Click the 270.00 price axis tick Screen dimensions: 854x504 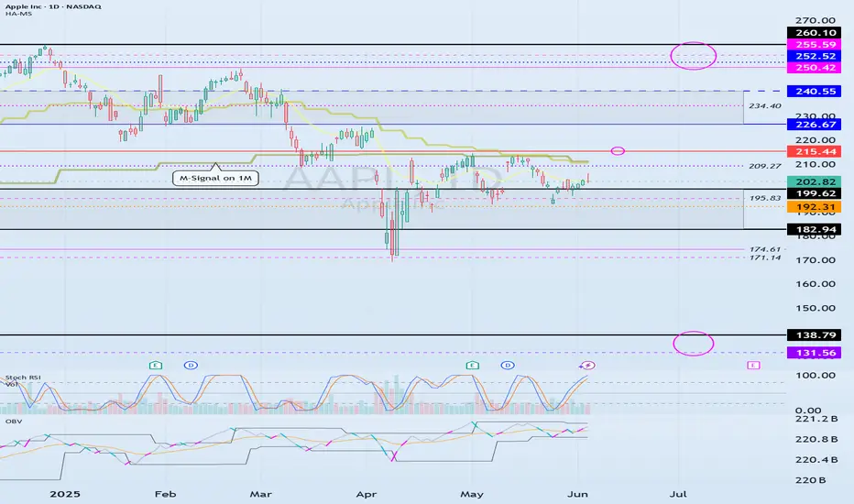(x=816, y=21)
